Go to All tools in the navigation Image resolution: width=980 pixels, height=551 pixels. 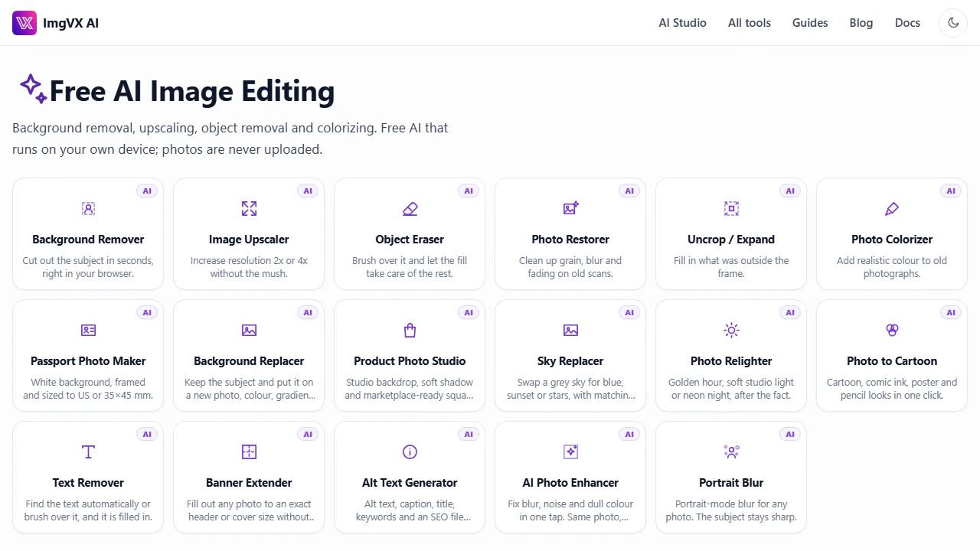(750, 23)
